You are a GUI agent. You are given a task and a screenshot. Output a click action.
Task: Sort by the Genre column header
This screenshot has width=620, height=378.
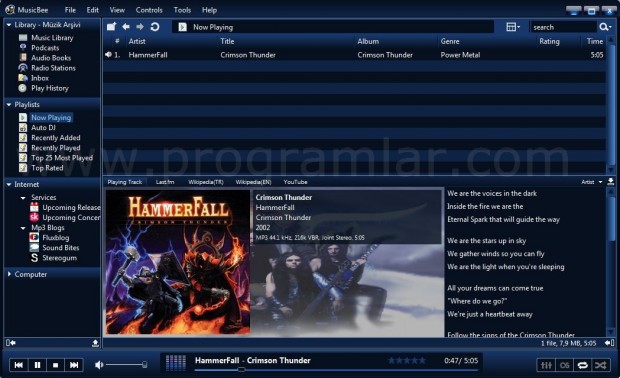pyautogui.click(x=450, y=41)
